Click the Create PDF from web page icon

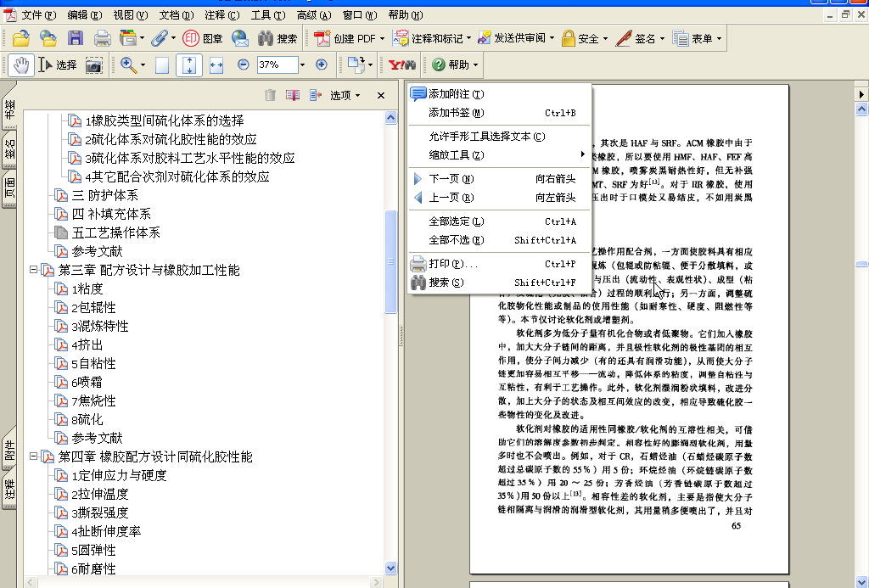[x=48, y=38]
